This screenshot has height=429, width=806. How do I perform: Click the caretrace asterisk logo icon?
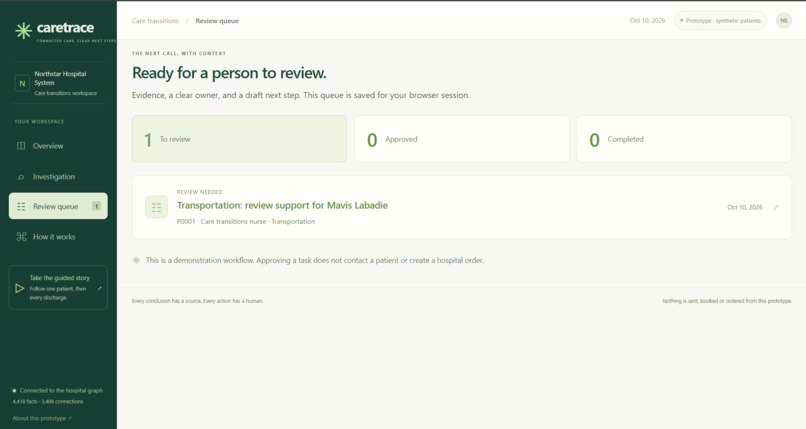click(x=23, y=31)
